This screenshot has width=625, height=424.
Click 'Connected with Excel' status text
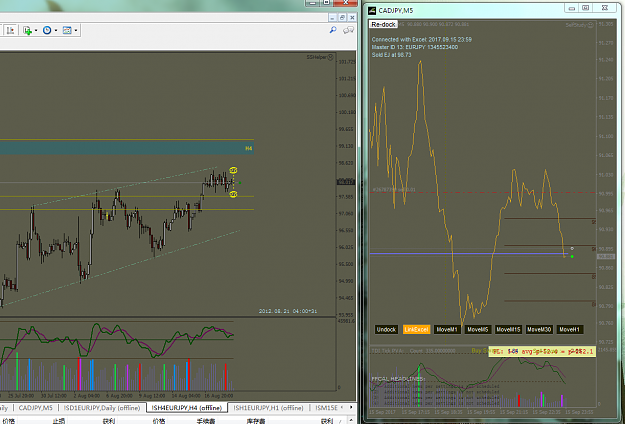pyautogui.click(x=422, y=39)
